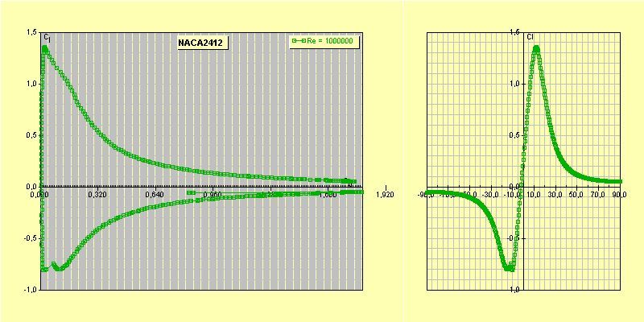
Task: Select the curve peak on left polar chart
Action: coord(44,48)
